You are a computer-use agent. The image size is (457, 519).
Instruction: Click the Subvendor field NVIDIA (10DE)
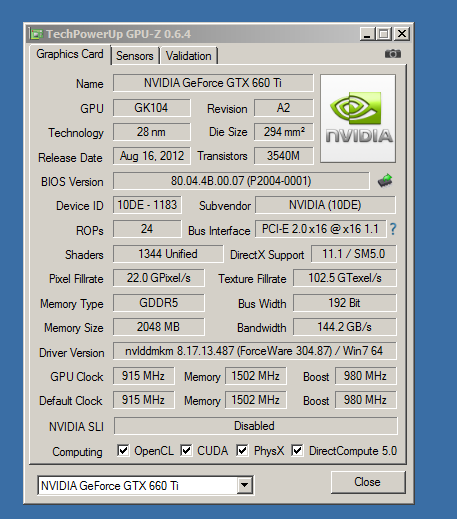coord(325,205)
